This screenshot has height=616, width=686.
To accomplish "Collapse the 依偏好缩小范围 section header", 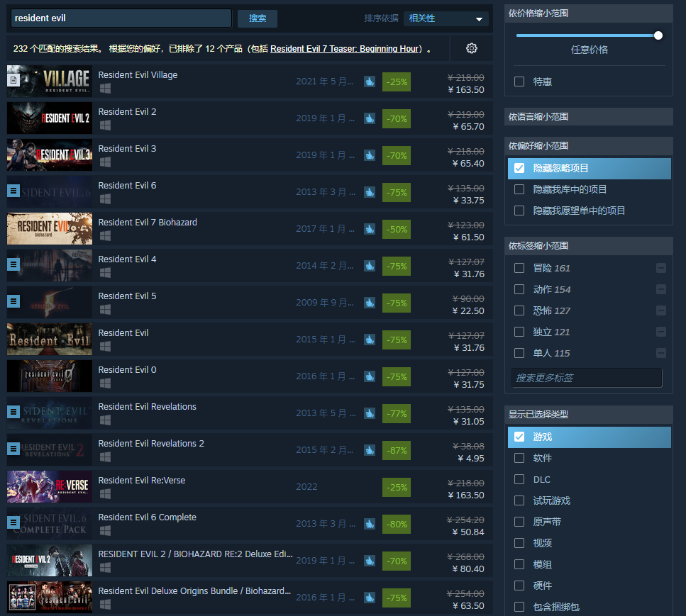I will point(588,145).
